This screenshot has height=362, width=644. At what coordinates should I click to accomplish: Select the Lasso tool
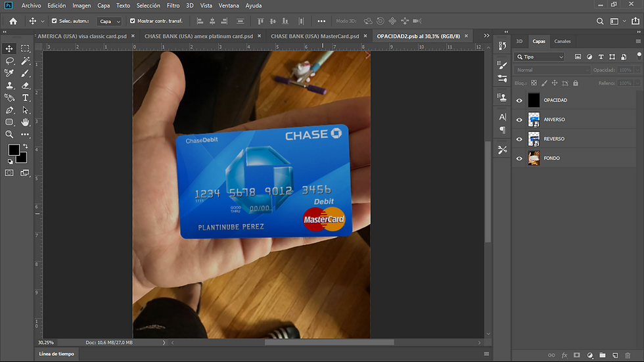pyautogui.click(x=9, y=60)
